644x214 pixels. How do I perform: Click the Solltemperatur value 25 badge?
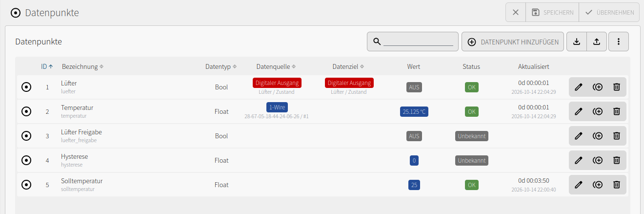[x=414, y=185]
